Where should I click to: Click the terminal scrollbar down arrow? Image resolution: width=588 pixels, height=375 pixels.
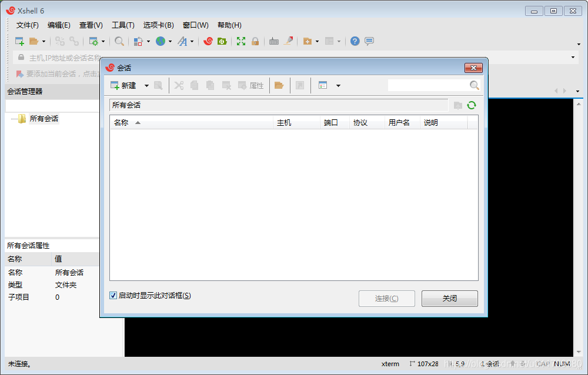tap(579, 351)
